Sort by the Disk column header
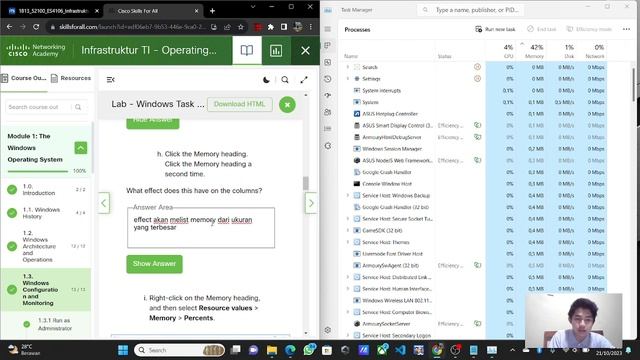The image size is (640, 360). (x=561, y=51)
